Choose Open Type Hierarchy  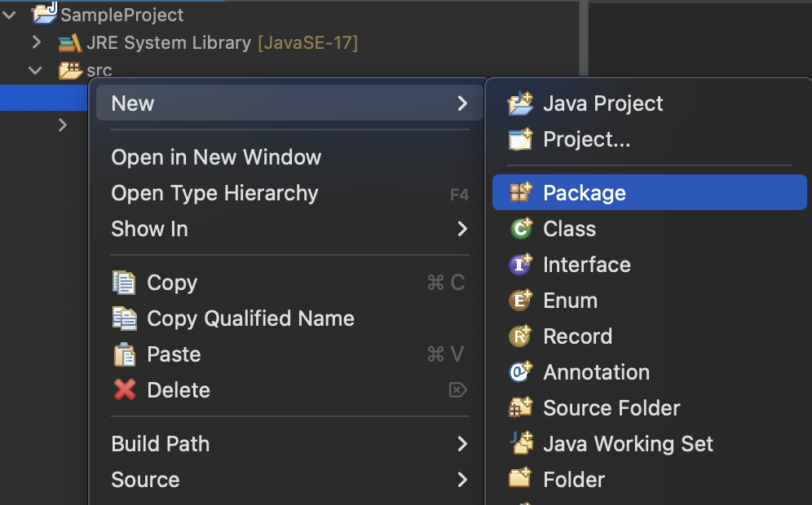point(290,194)
